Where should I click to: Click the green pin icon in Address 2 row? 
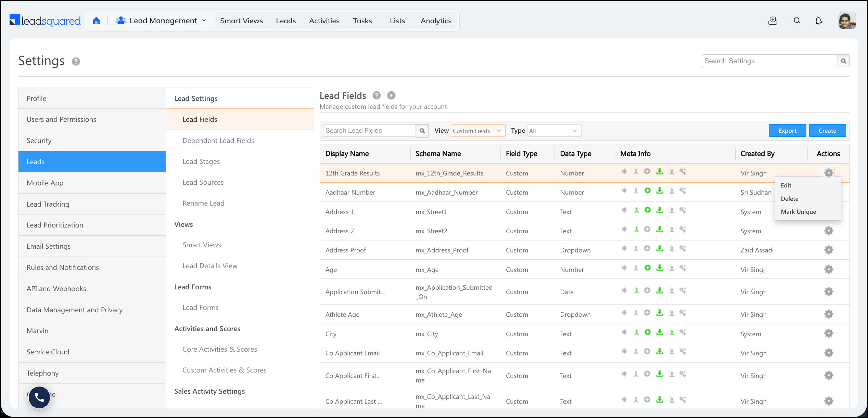(636, 229)
